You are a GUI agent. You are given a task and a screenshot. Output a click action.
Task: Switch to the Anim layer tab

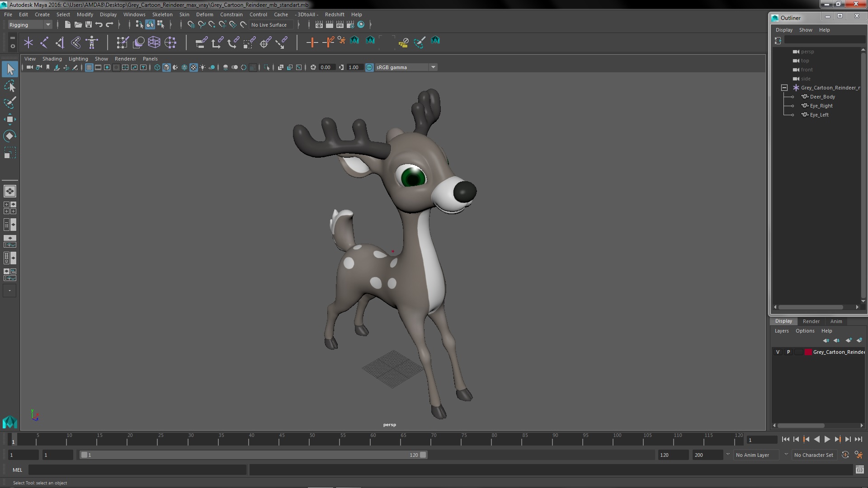point(836,321)
